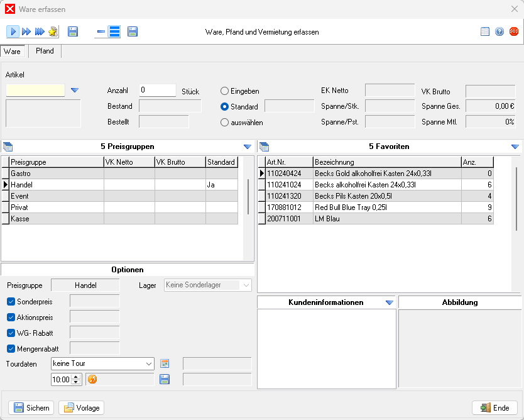Click the triple blue arrow toolbar icon
The image size is (524, 420).
pyautogui.click(x=40, y=31)
